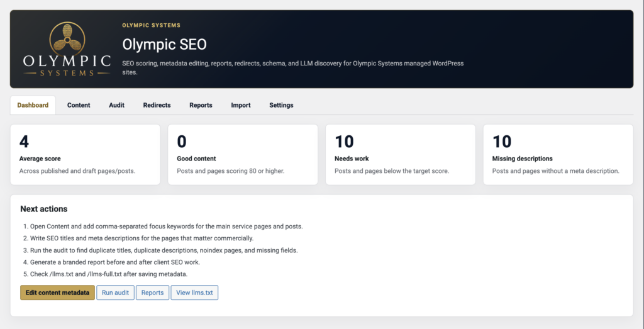Click 'Across published and draft pages/posts.' text
Image resolution: width=644 pixels, height=329 pixels.
77,171
